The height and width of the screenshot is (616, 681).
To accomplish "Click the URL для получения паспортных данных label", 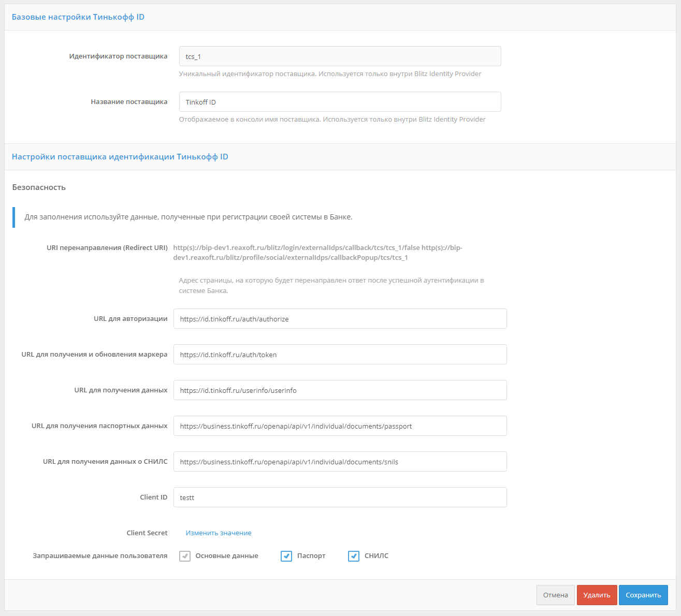I will [x=99, y=426].
